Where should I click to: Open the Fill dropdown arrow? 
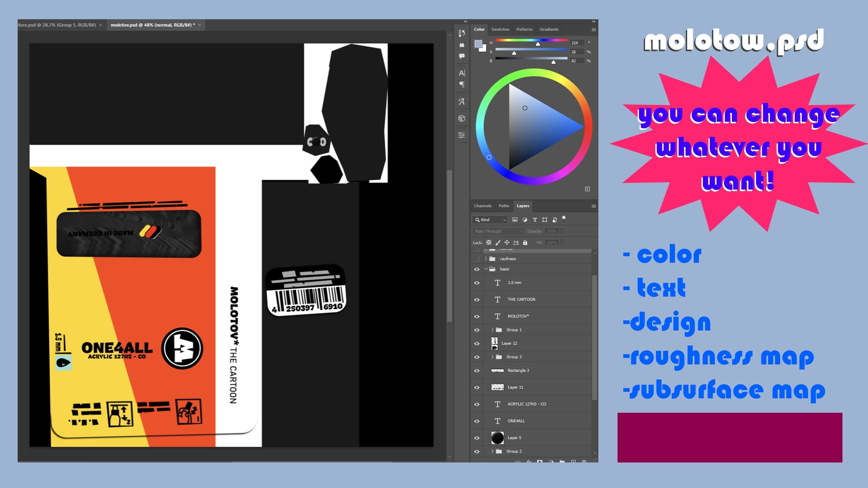point(562,242)
